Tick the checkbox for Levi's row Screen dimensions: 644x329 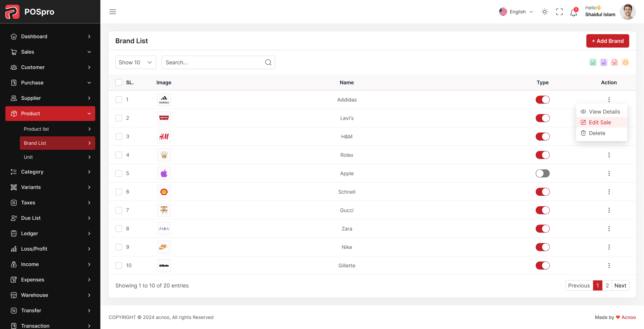[x=118, y=118]
